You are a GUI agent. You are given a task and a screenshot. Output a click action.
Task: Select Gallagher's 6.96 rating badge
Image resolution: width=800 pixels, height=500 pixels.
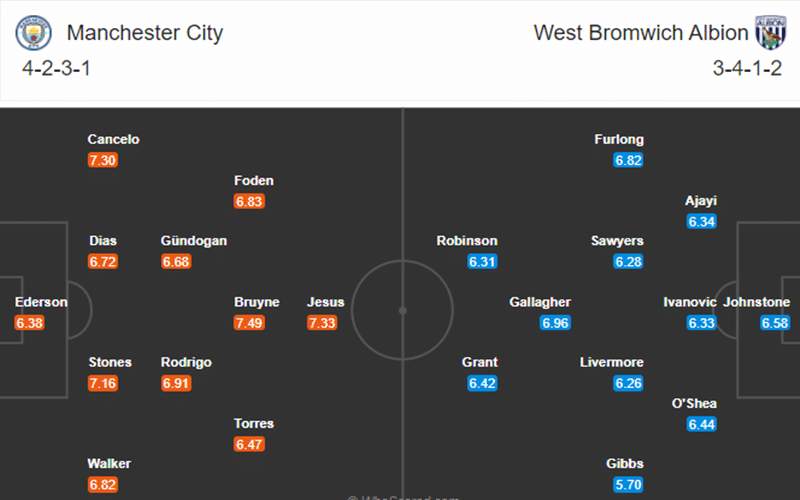click(555, 323)
